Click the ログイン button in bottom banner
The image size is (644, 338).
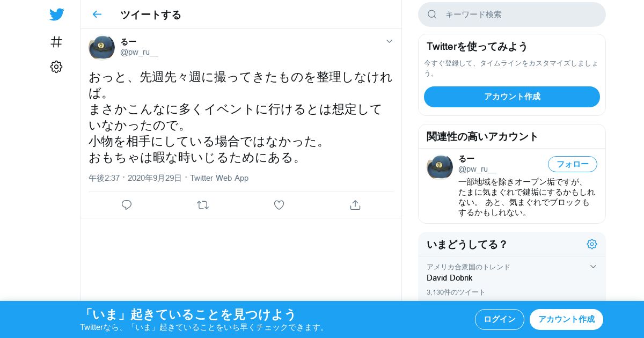[500, 319]
